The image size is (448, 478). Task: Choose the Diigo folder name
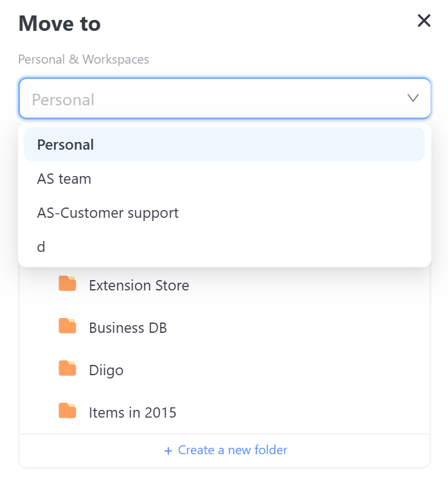click(106, 371)
